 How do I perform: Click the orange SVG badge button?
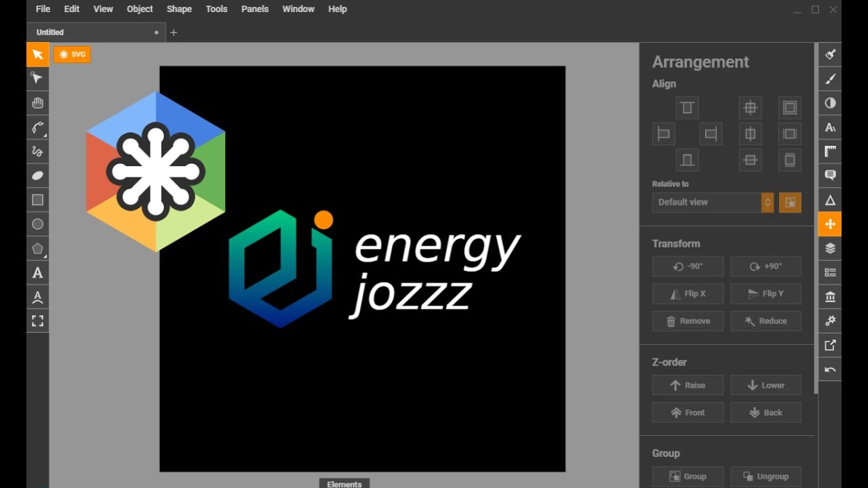click(x=72, y=54)
